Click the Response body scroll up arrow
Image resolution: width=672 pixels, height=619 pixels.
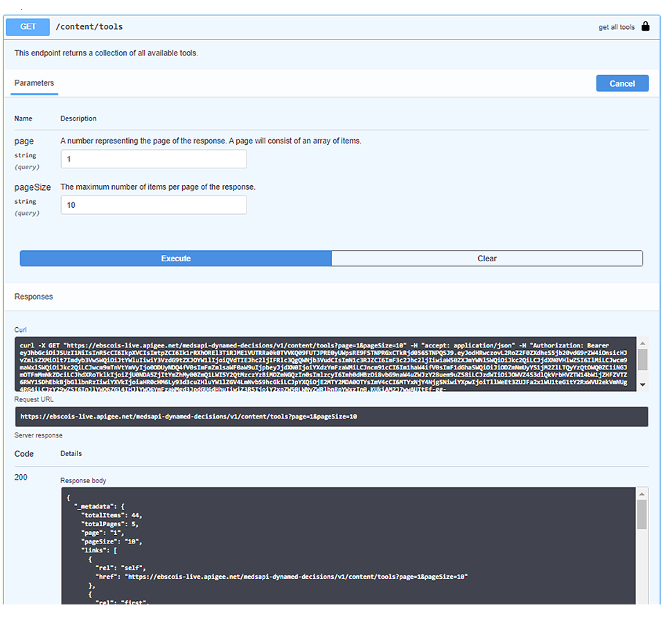pyautogui.click(x=643, y=494)
